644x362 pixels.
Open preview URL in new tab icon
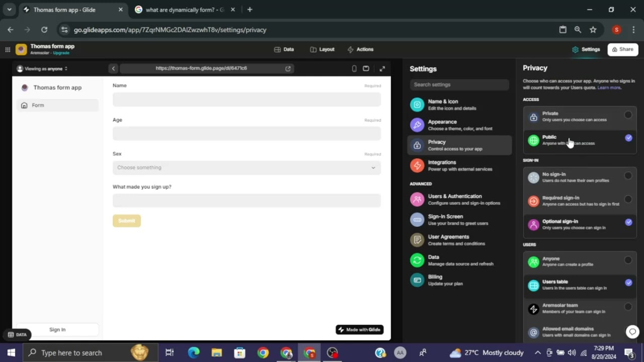288,68
